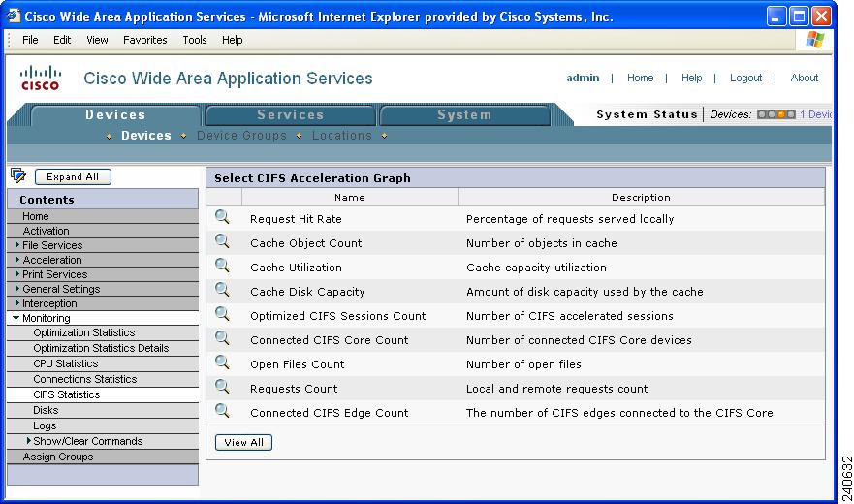Expand the Interception tree node

[17, 303]
